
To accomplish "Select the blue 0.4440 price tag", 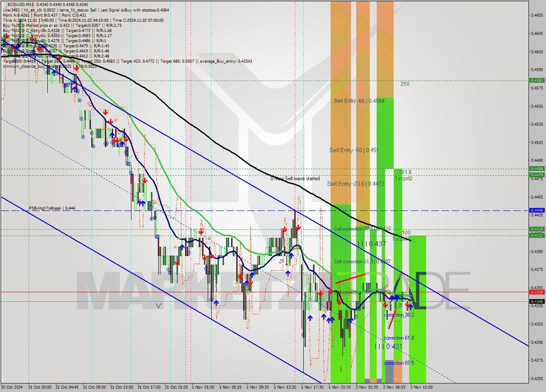I will (536, 210).
